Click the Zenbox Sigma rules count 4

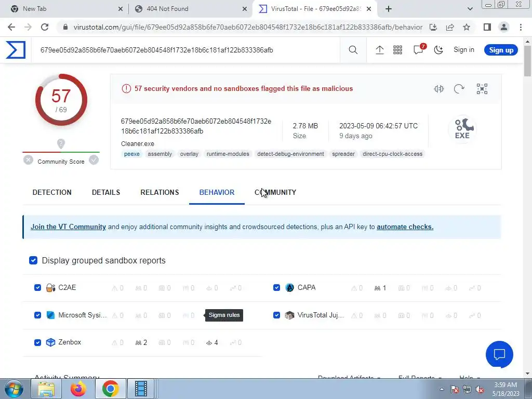pyautogui.click(x=212, y=343)
